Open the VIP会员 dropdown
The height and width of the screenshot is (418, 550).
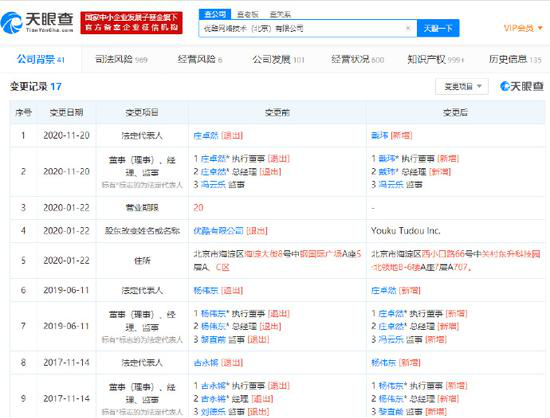point(523,28)
